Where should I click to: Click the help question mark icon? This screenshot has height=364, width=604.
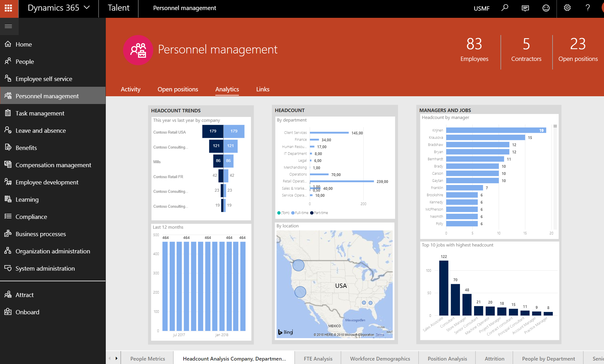pyautogui.click(x=588, y=8)
